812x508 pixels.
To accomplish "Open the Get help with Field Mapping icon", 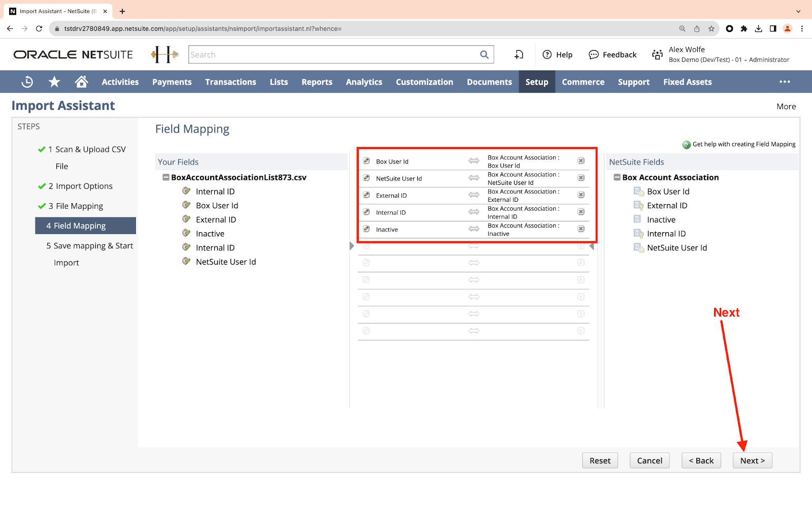I will click(687, 145).
